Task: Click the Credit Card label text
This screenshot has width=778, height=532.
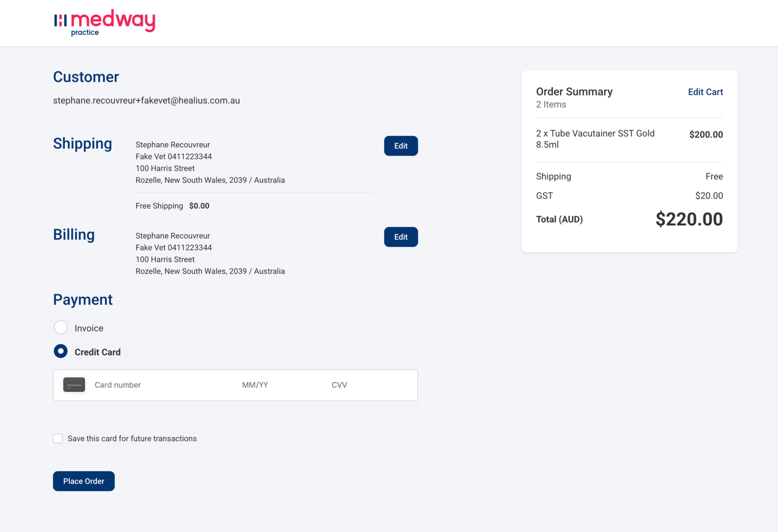Action: [x=97, y=352]
